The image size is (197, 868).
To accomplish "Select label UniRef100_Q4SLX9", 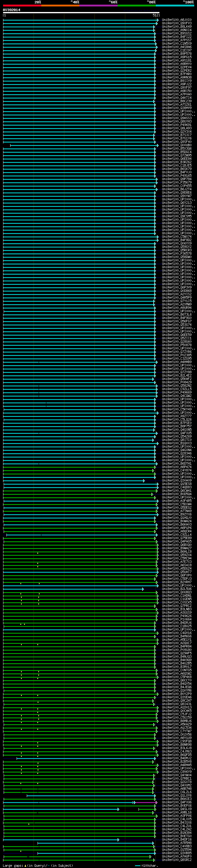I will [177, 809].
